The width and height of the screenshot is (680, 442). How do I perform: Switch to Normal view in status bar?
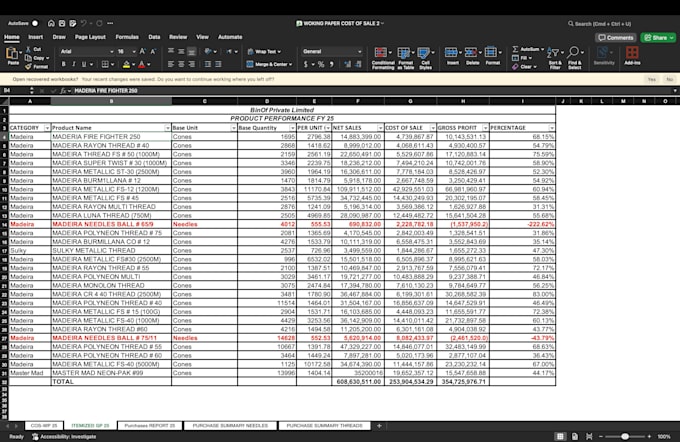click(560, 436)
